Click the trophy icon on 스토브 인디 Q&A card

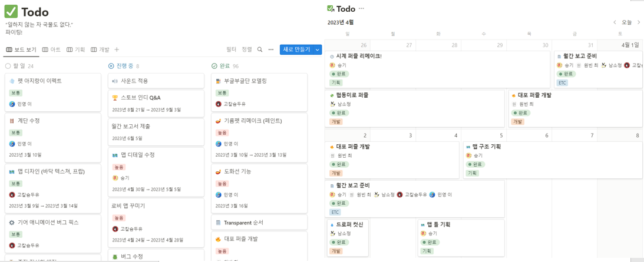point(115,98)
